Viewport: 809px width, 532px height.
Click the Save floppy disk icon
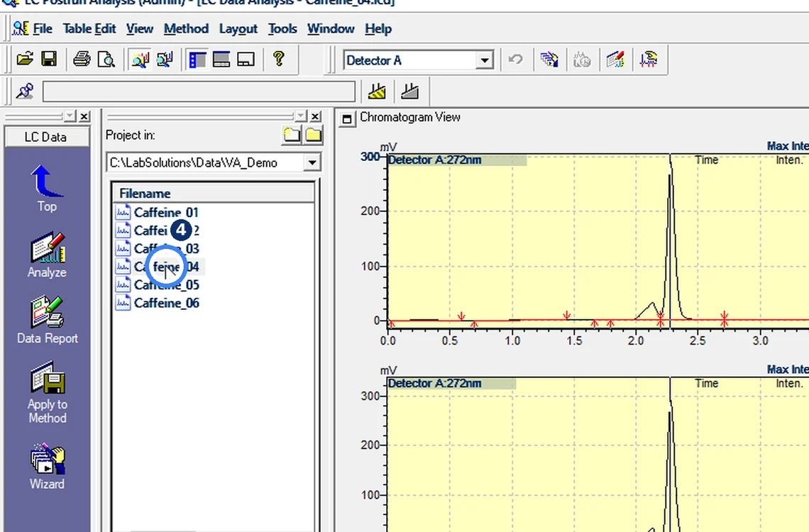(x=49, y=60)
